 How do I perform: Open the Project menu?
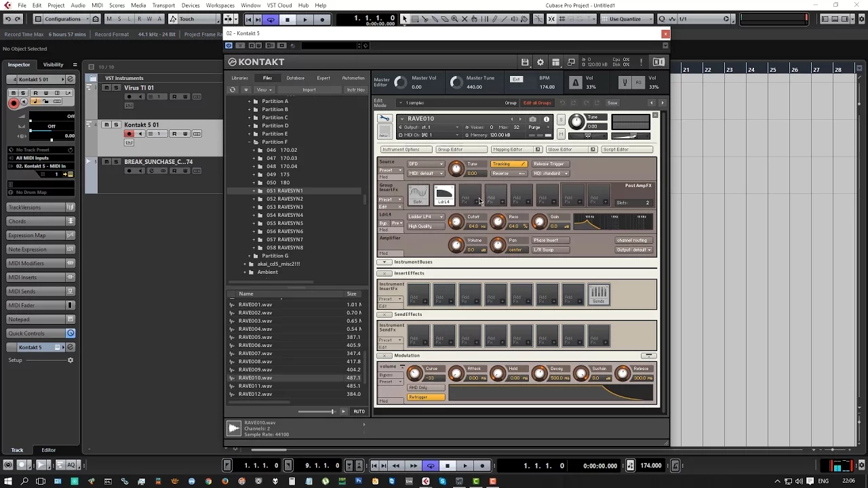click(56, 5)
